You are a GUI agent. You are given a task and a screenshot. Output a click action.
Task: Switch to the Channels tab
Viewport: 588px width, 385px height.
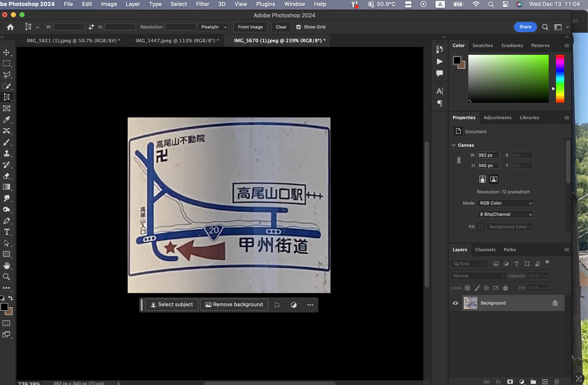(x=485, y=249)
